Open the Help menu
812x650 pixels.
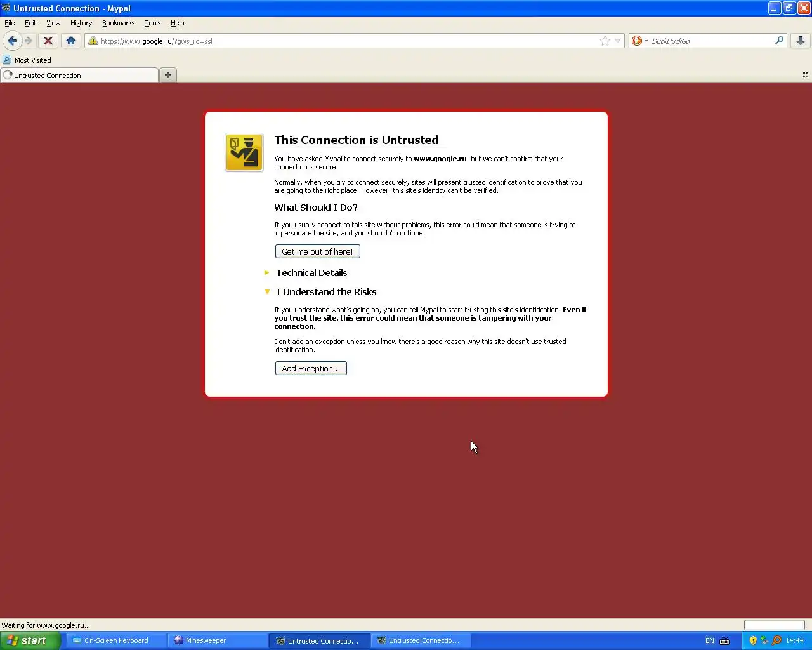coord(178,23)
